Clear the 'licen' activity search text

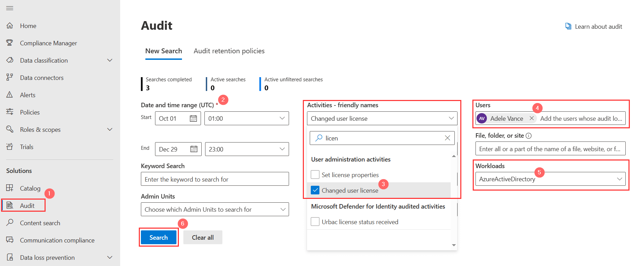448,138
